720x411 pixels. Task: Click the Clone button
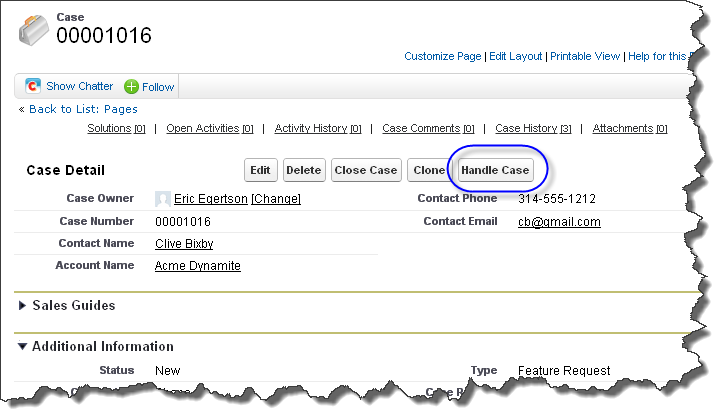click(x=428, y=170)
